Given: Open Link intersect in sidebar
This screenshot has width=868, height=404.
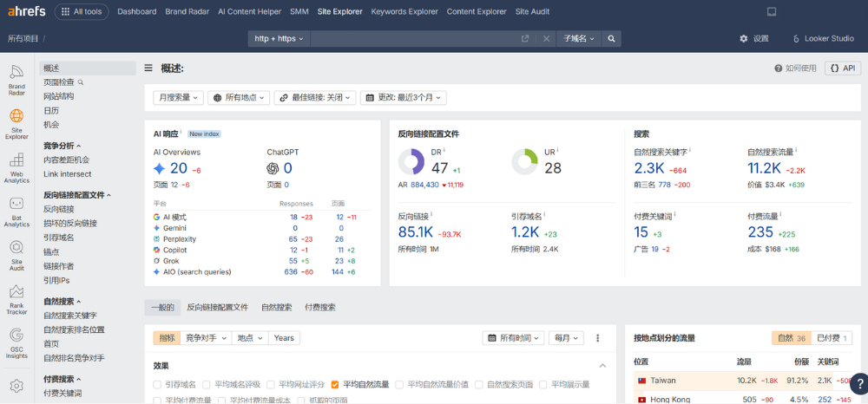Looking at the screenshot, I should pos(68,174).
